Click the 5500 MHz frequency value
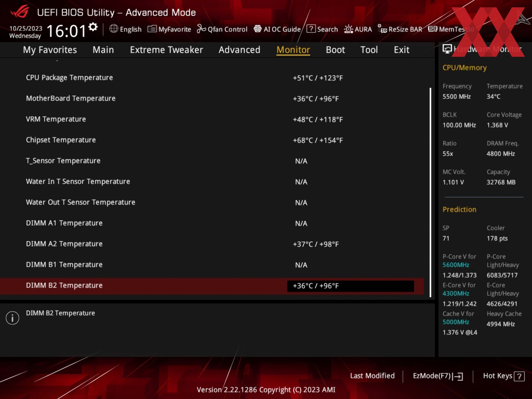532x399 pixels. 457,97
